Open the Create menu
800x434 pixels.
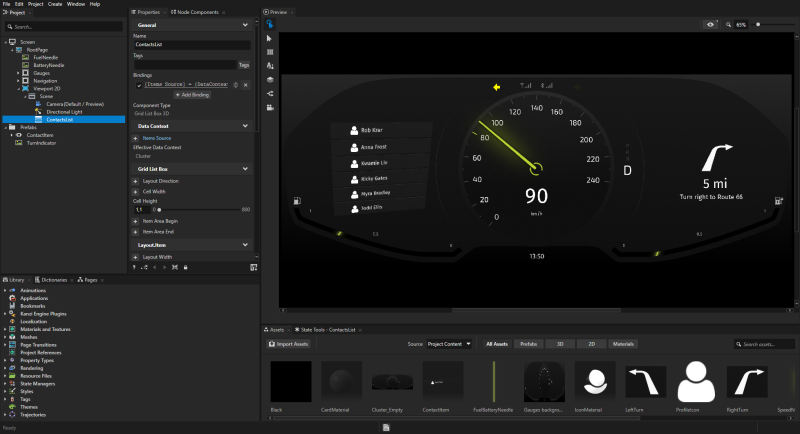(53, 4)
